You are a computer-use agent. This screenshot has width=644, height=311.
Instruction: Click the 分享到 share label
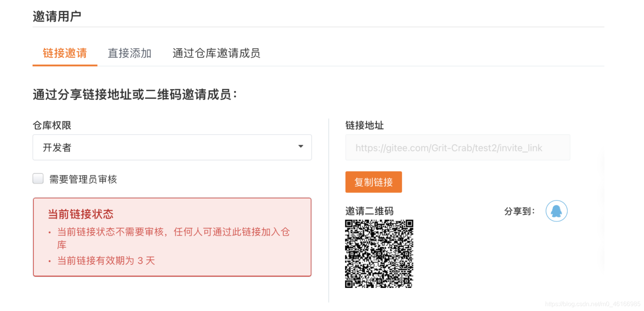pyautogui.click(x=519, y=211)
